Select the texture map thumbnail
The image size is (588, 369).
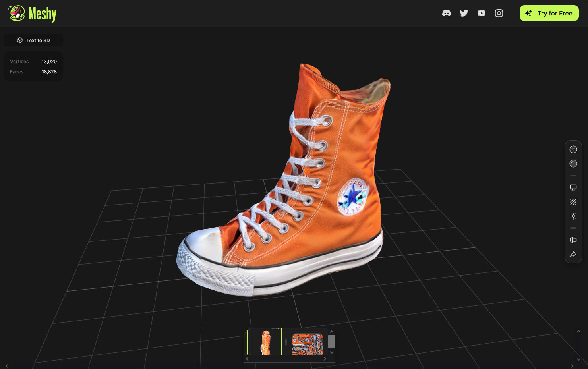[307, 344]
